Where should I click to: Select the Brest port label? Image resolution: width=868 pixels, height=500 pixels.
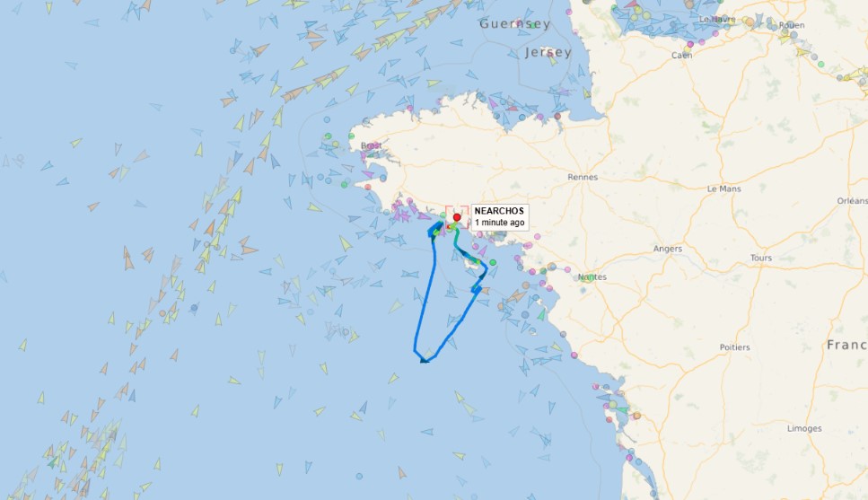[371, 145]
